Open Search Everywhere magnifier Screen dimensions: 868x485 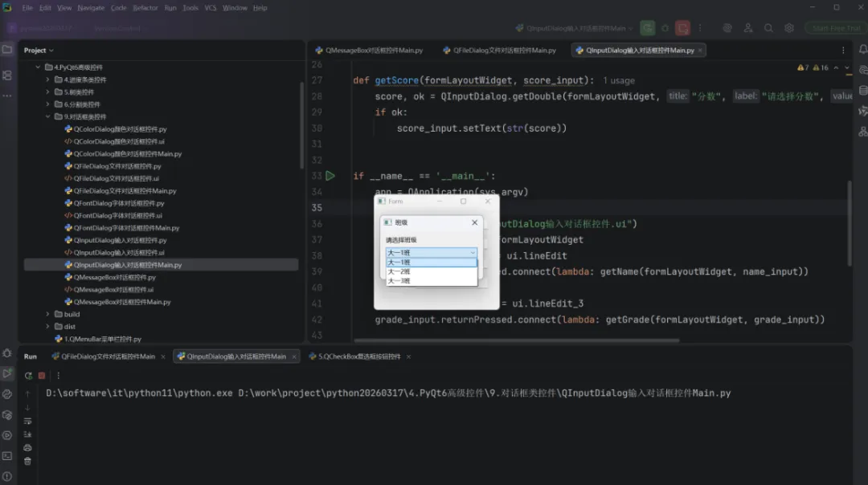pos(768,28)
